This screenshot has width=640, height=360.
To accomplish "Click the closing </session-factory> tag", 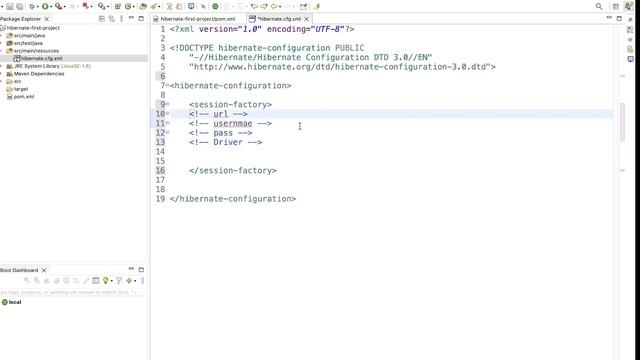I will (233, 171).
